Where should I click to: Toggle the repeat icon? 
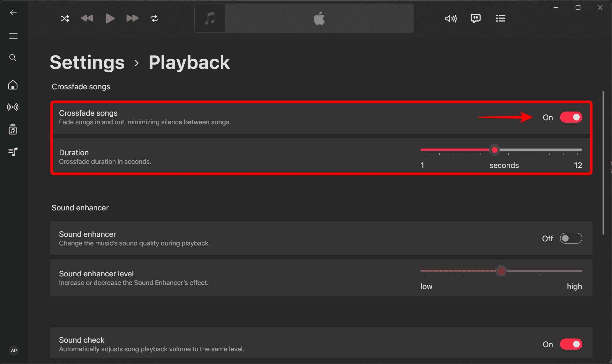click(154, 18)
